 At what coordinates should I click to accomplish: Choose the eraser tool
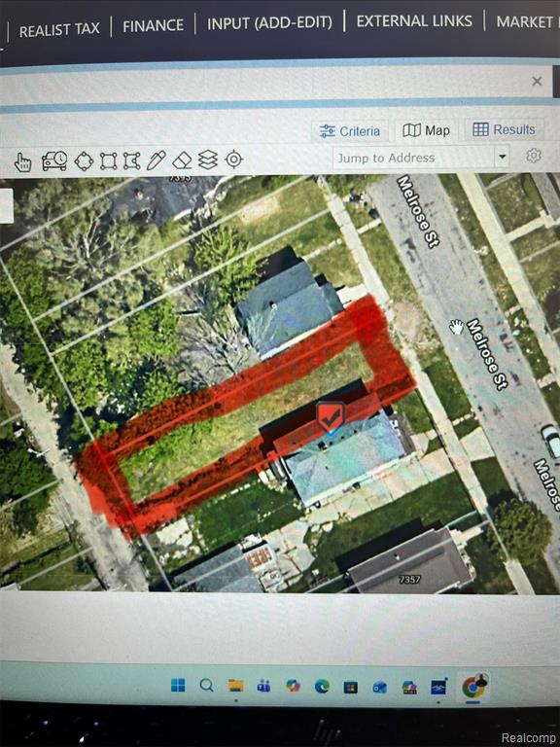182,160
